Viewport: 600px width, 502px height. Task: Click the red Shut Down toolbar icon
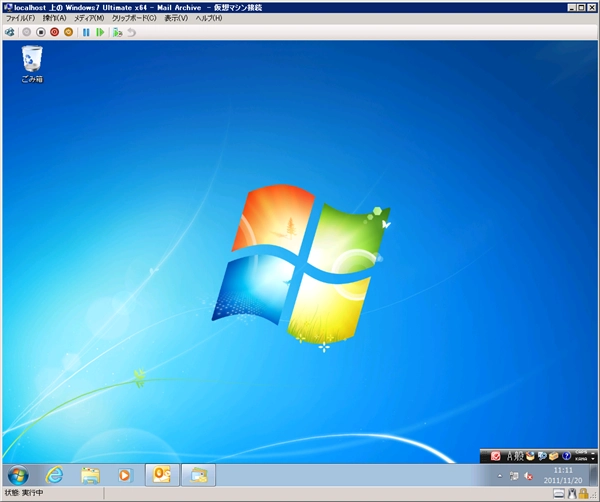click(54, 33)
